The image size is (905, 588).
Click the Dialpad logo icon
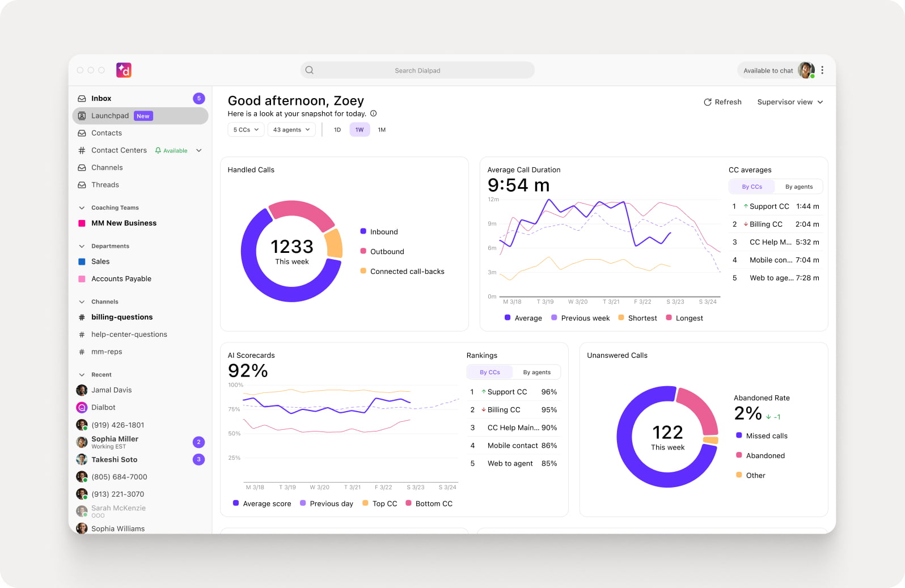click(x=124, y=70)
